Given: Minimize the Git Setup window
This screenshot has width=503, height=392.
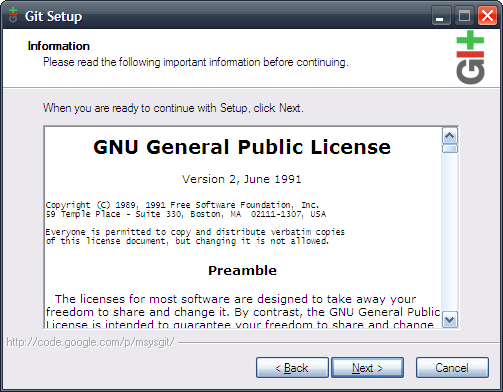Looking at the screenshot, I should click(441, 15).
